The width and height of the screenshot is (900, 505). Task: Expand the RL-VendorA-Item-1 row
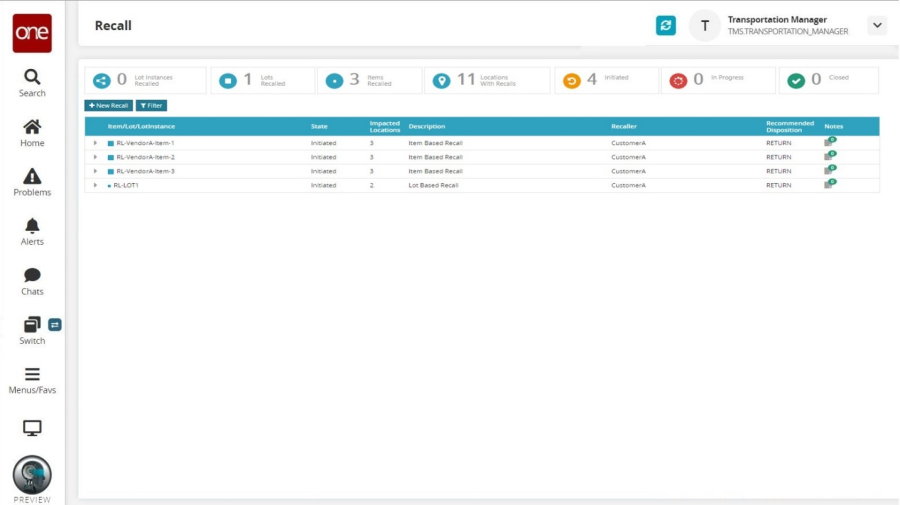(x=96, y=143)
